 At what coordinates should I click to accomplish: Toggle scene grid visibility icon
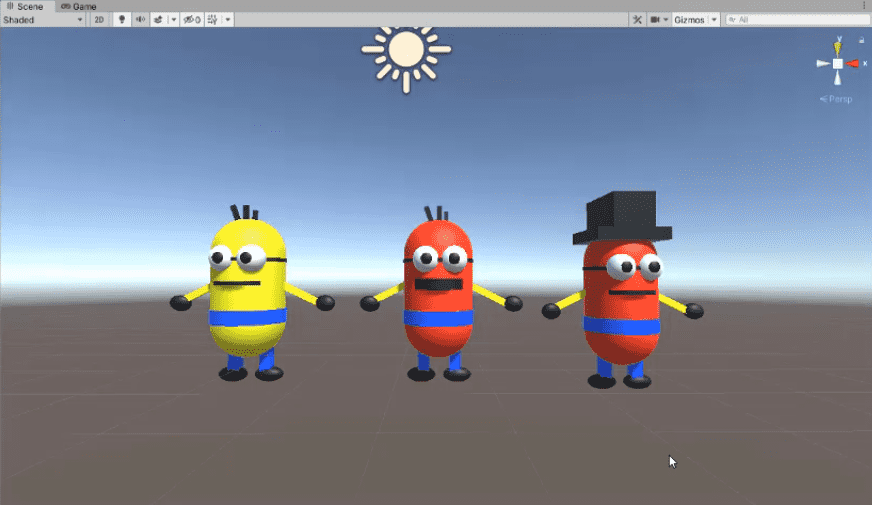(212, 19)
